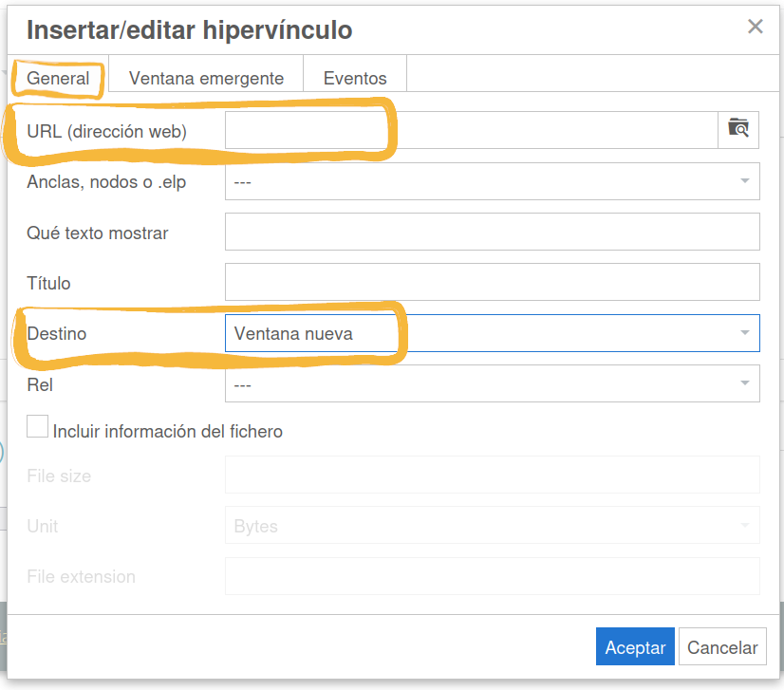Select the Título input field
784x690 pixels.
pyautogui.click(x=492, y=282)
